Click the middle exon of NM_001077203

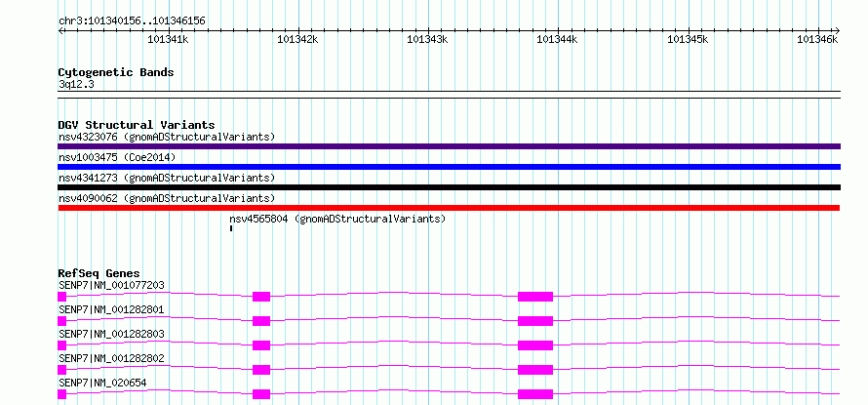coord(261,297)
